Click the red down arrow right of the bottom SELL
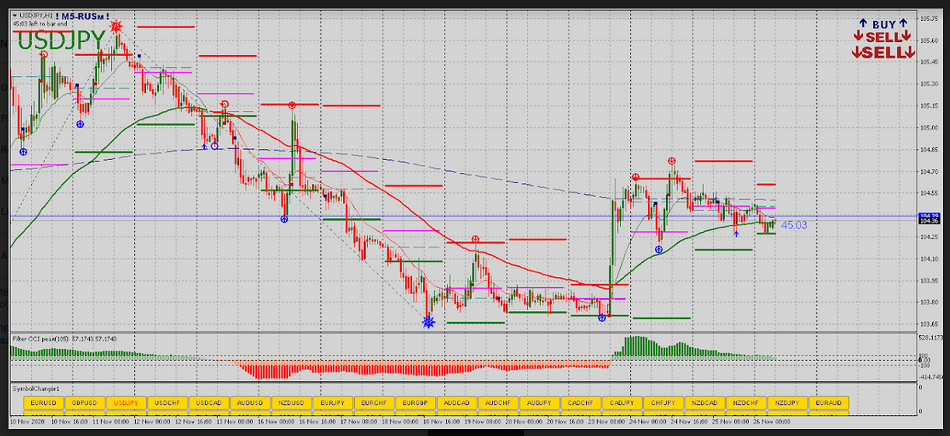The height and width of the screenshot is (436, 950). 908,52
